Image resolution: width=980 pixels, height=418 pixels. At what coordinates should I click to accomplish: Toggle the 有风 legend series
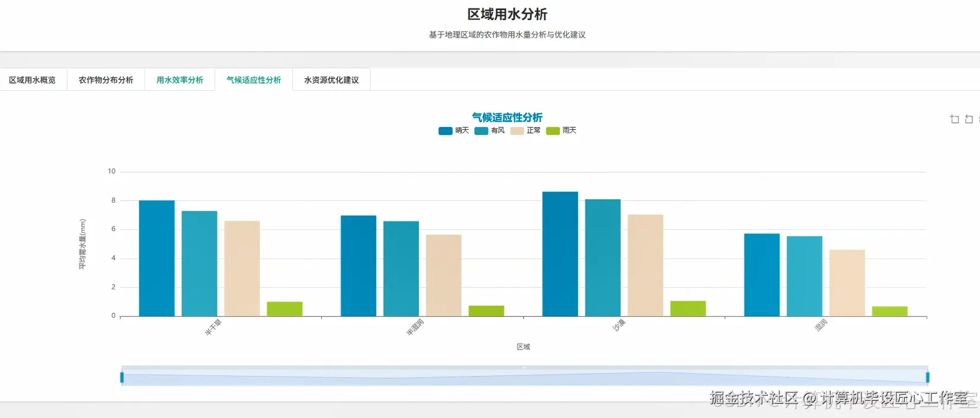(x=490, y=130)
